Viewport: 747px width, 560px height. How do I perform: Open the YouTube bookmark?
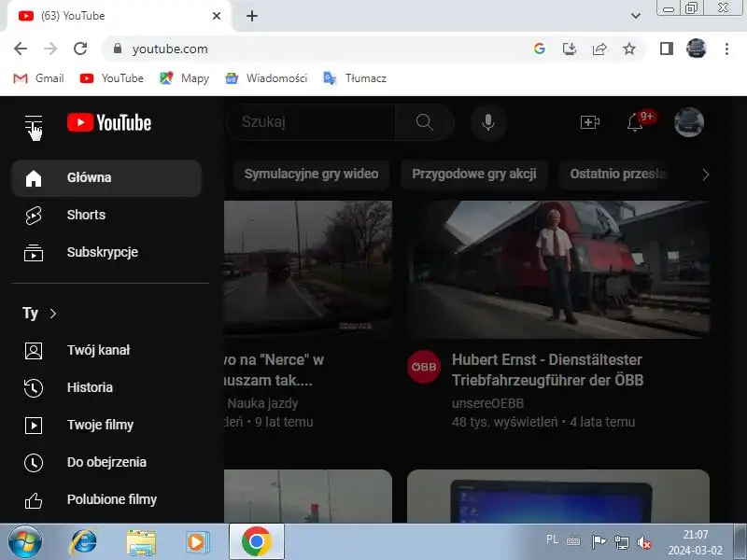(112, 78)
